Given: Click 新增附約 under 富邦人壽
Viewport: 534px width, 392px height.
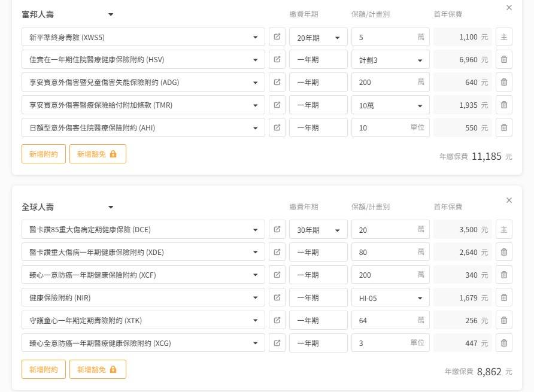Looking at the screenshot, I should pos(43,154).
